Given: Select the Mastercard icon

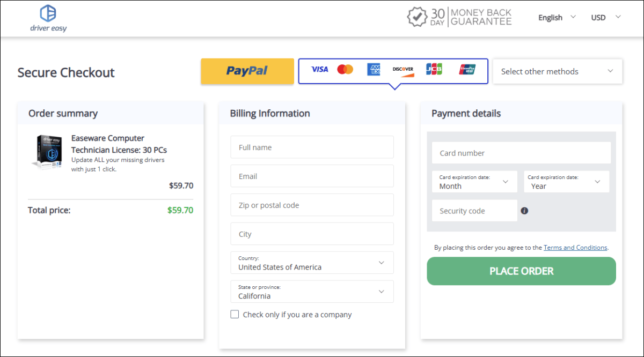Looking at the screenshot, I should (345, 69).
